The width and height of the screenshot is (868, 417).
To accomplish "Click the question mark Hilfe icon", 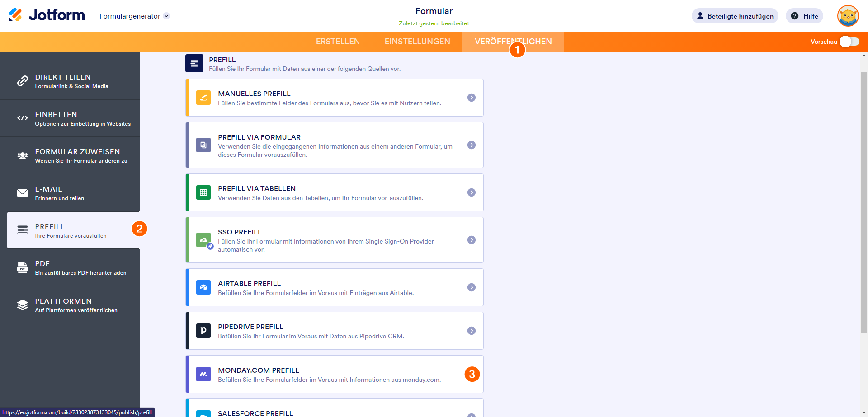I will pos(794,16).
